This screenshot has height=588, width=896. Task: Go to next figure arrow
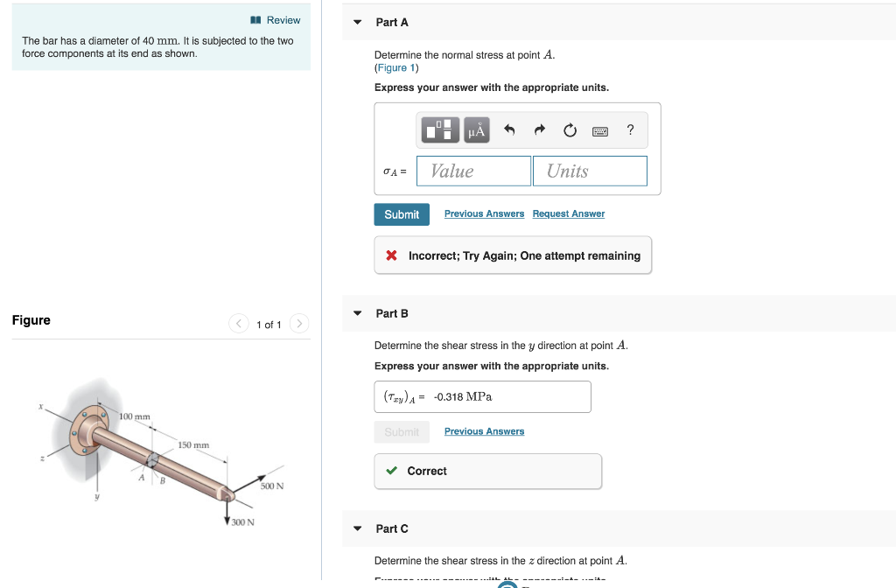point(299,324)
